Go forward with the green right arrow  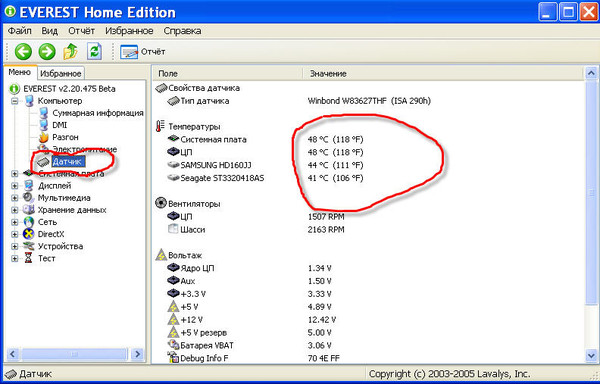point(47,52)
